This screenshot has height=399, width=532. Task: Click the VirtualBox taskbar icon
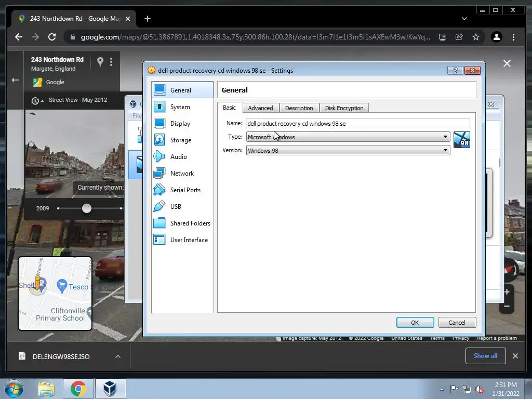tap(110, 389)
